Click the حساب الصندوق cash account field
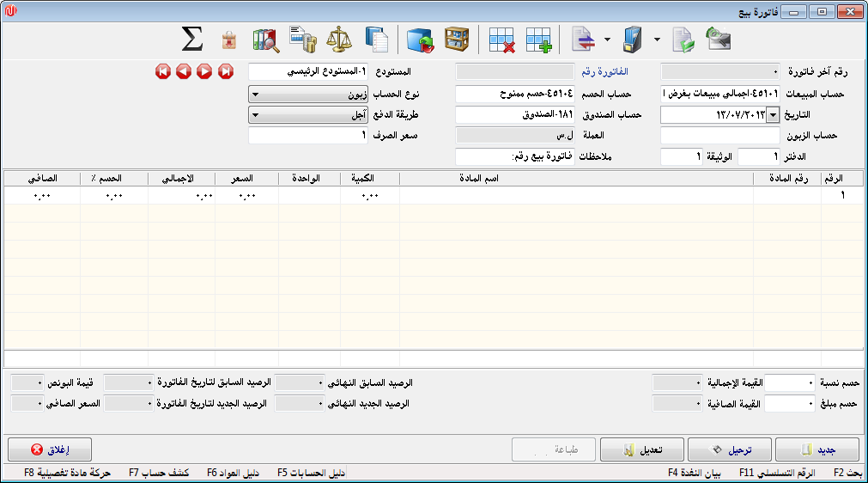Screen dimensions: 868x483 (515, 114)
